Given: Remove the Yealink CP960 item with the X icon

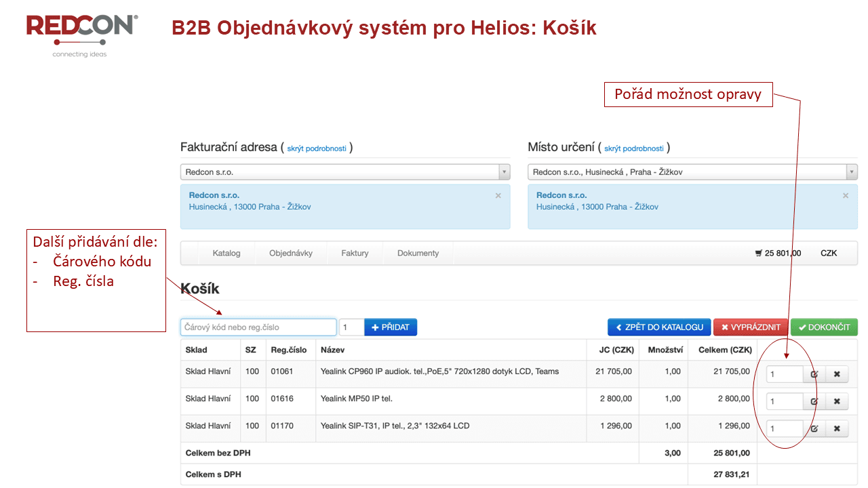Looking at the screenshot, I should [x=837, y=374].
